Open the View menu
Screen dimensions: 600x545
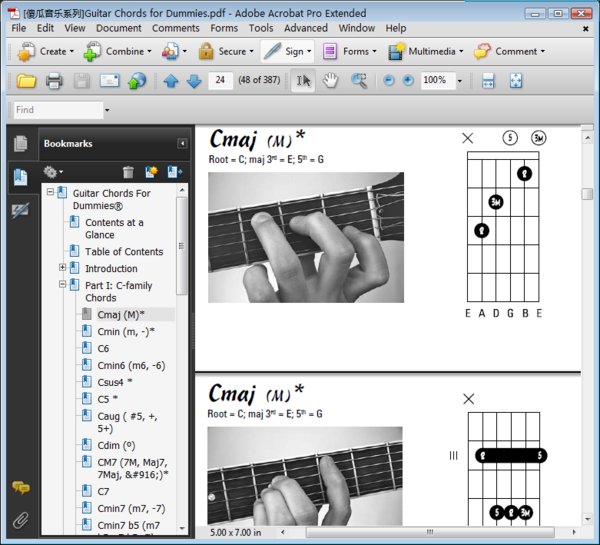75,28
